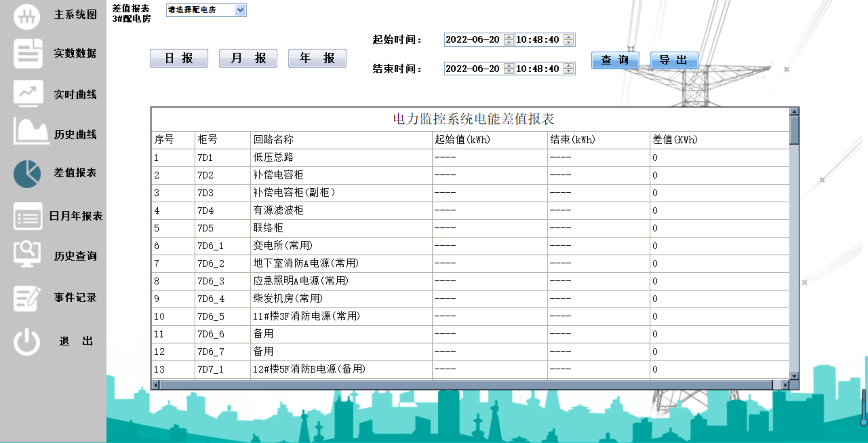The height and width of the screenshot is (443, 868).
Task: Click the table's horizontal scrollbar right arrow
Action: click(786, 385)
